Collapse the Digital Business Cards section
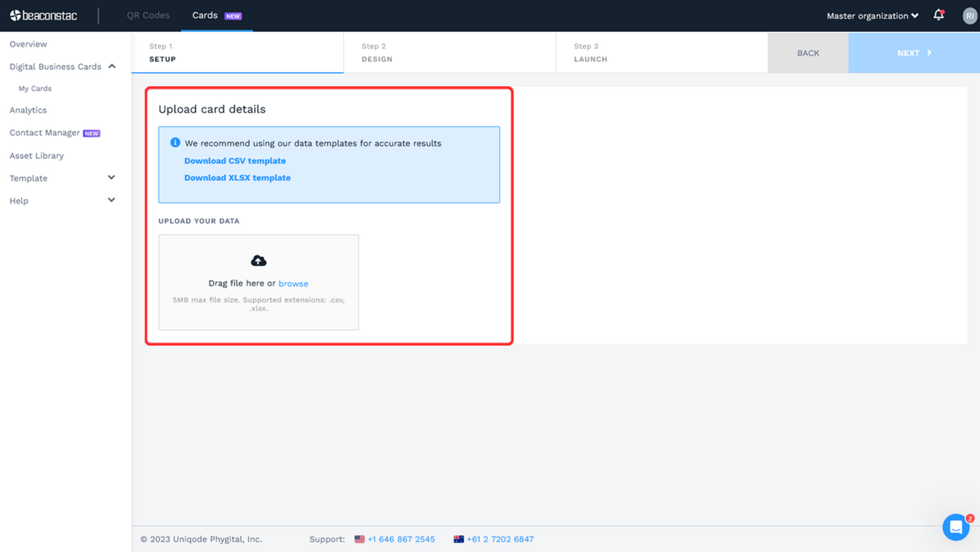980x552 pixels. pyautogui.click(x=112, y=66)
